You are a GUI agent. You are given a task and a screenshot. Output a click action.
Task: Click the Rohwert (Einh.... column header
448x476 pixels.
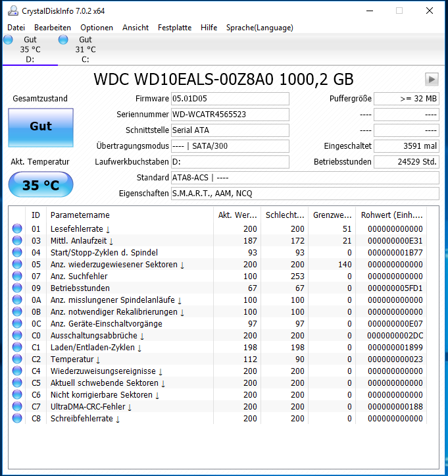coord(391,215)
